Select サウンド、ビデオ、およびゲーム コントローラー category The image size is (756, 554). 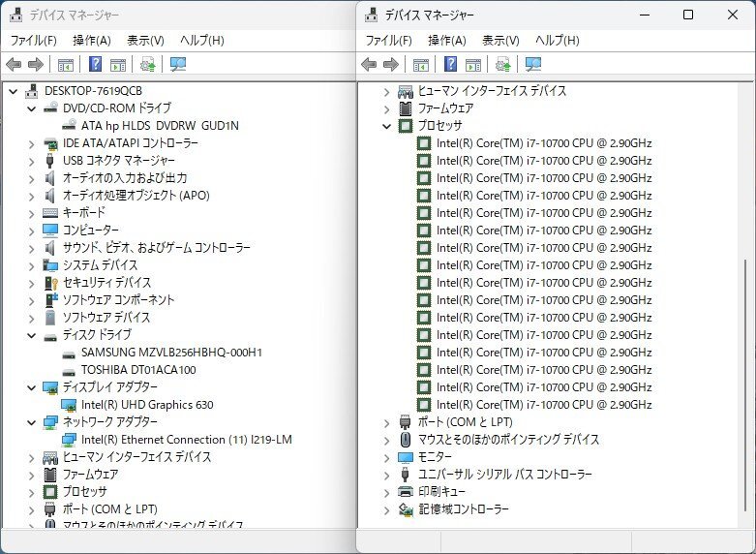coord(157,248)
